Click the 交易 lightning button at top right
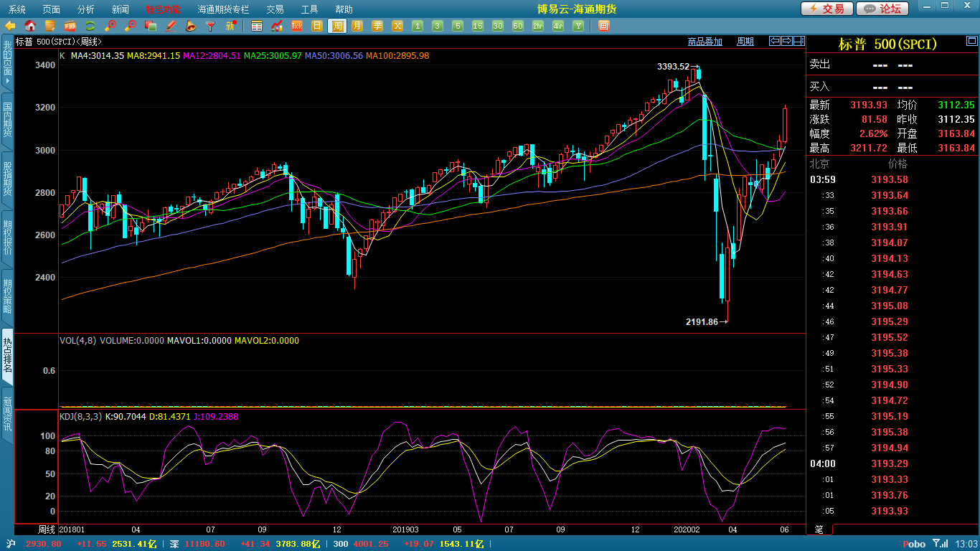This screenshot has width=980, height=551. (x=827, y=9)
